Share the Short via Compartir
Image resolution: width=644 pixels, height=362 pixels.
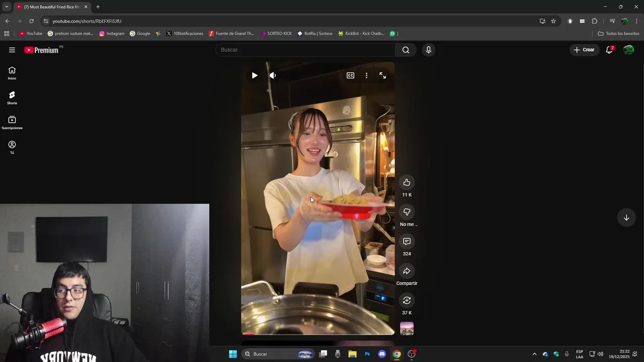tap(407, 271)
